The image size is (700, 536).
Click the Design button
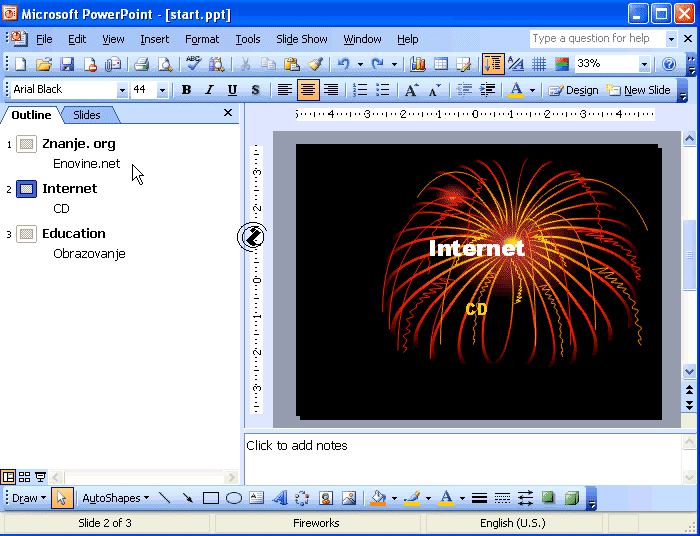coord(573,90)
